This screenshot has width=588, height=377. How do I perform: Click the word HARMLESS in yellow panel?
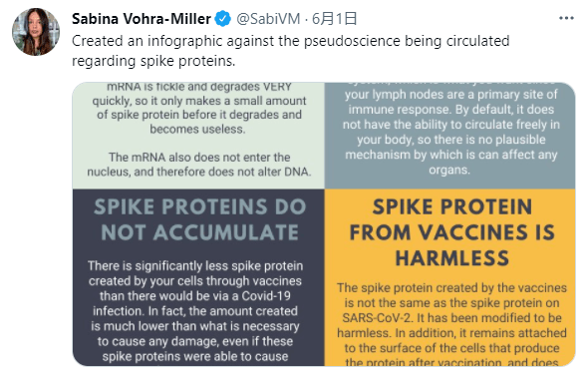pos(452,258)
